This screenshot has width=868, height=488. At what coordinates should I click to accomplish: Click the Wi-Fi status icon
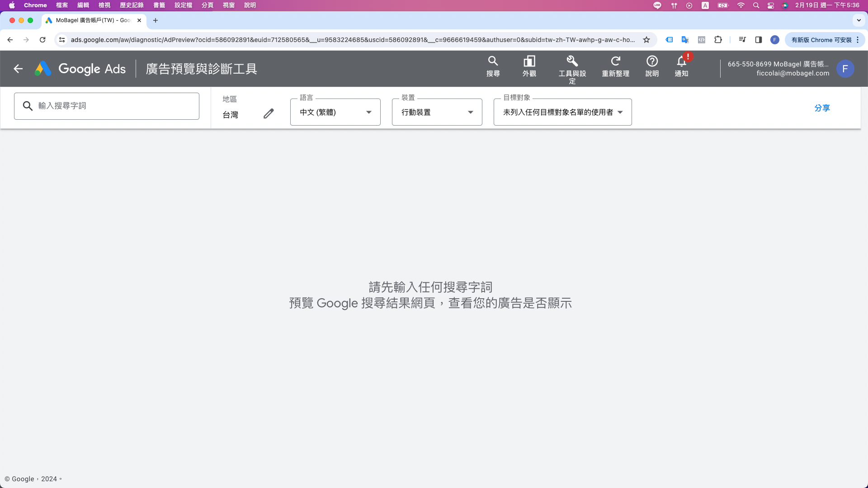(741, 5)
